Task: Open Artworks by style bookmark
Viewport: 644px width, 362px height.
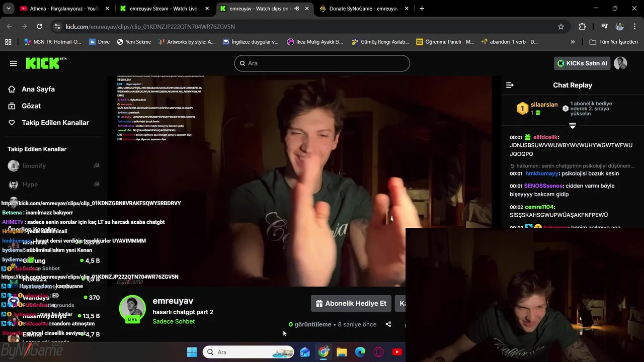Action: pyautogui.click(x=186, y=42)
